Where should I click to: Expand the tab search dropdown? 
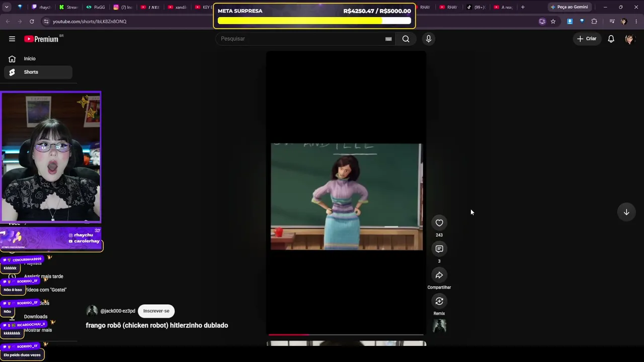[8, 7]
